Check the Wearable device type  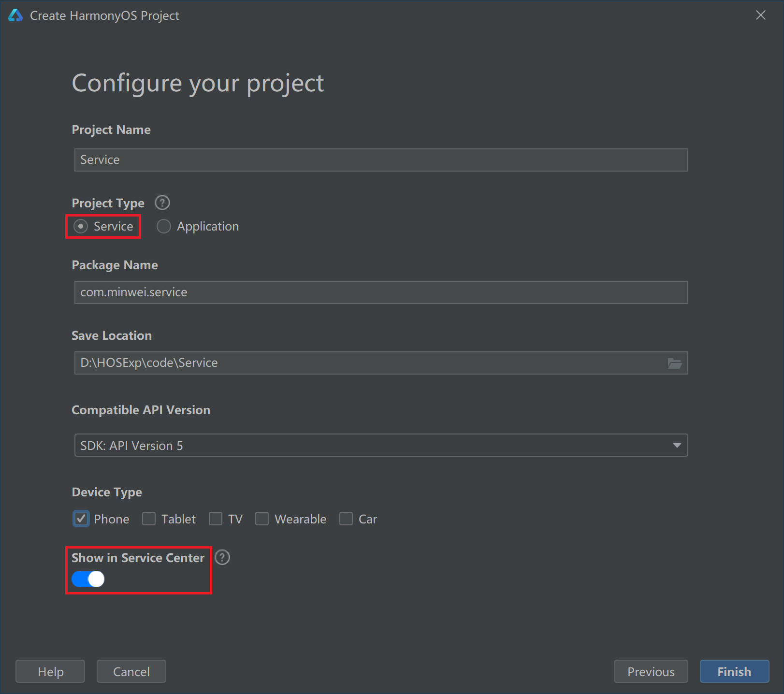click(x=262, y=519)
